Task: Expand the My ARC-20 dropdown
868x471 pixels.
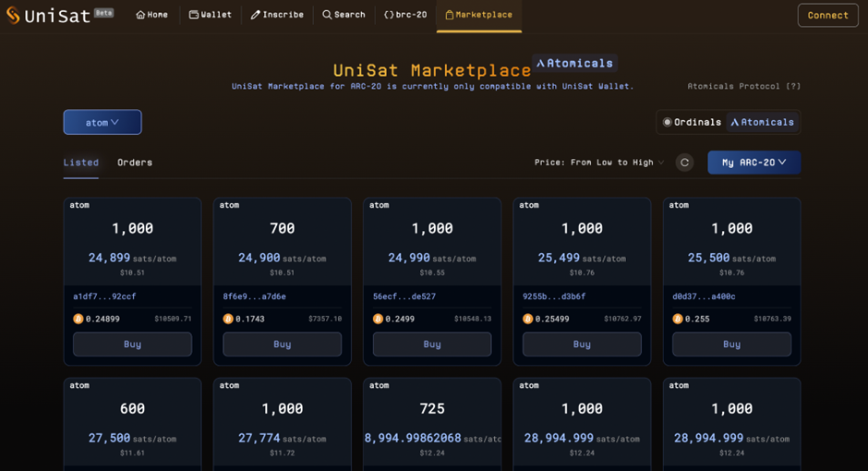Action: (x=754, y=163)
